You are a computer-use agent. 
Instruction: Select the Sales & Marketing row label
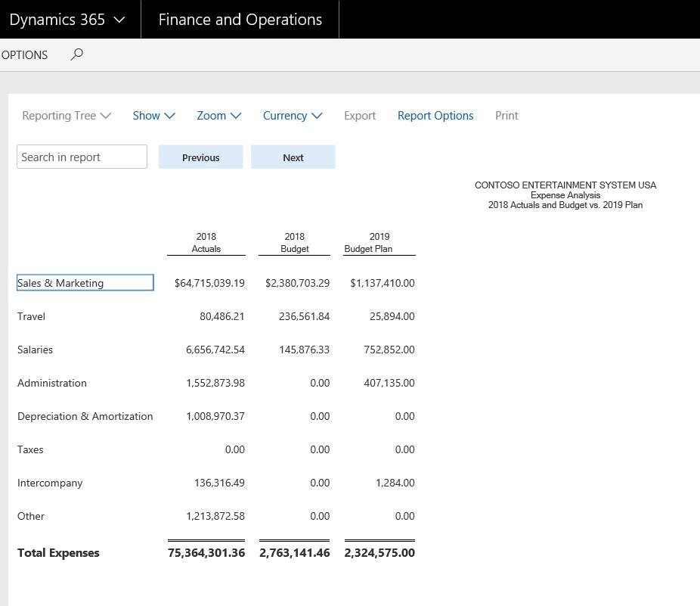pos(84,283)
